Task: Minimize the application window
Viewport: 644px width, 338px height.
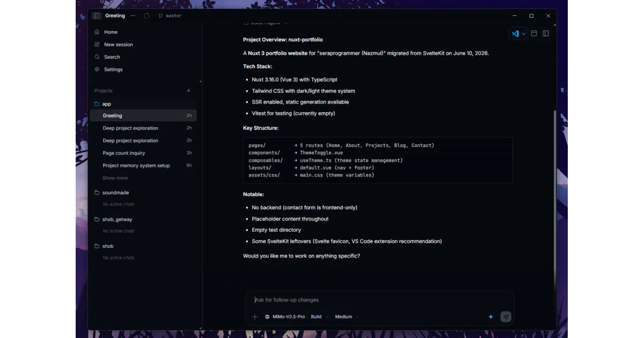Action: coord(514,16)
